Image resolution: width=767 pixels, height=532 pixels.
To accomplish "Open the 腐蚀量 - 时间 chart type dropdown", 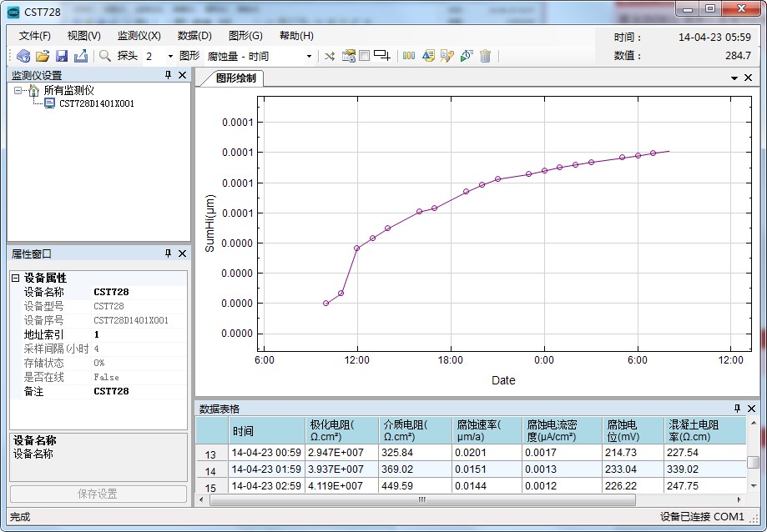I will 309,56.
